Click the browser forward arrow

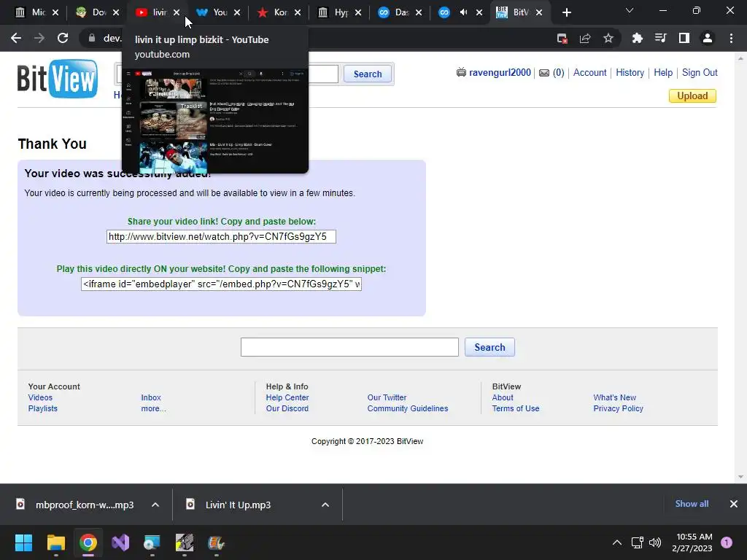[x=39, y=38]
